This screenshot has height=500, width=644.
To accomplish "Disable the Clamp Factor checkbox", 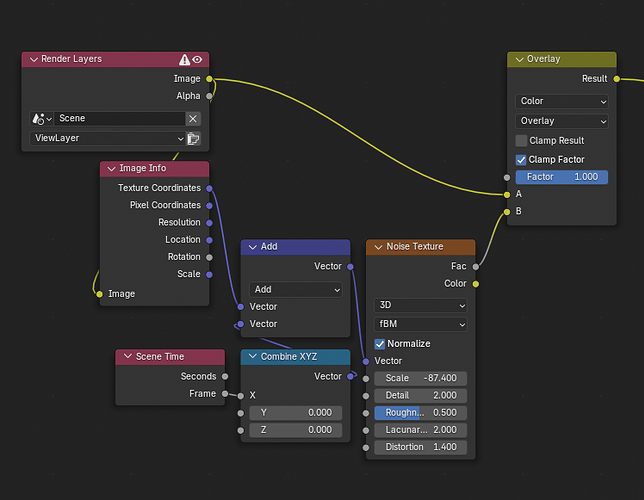I will point(521,159).
